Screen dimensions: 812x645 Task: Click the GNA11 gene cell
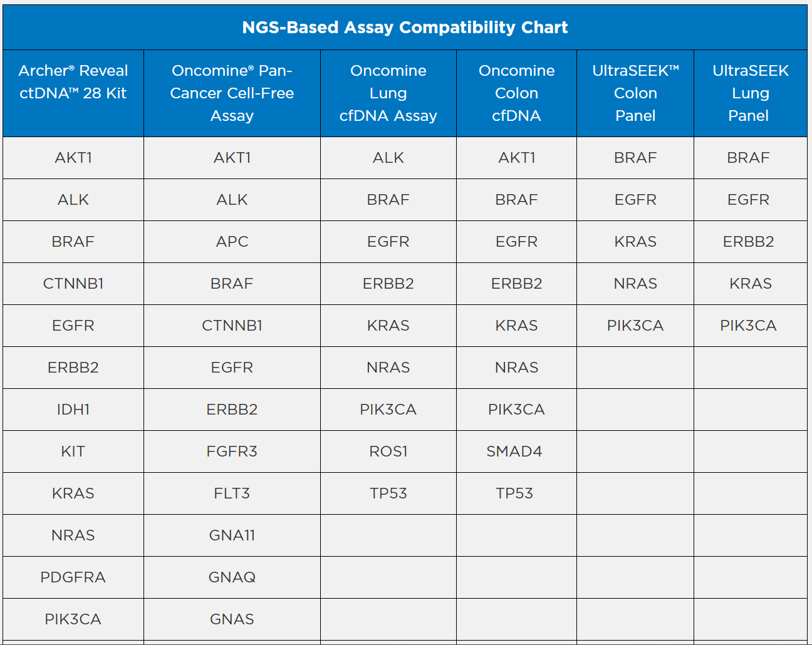click(x=232, y=535)
